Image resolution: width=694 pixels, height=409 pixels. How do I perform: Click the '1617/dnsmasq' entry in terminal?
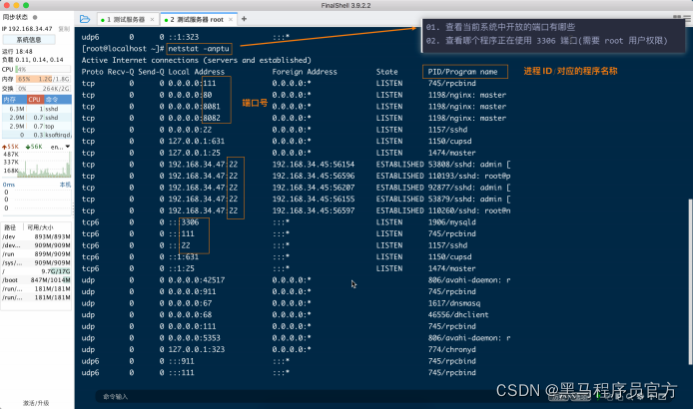coord(454,303)
